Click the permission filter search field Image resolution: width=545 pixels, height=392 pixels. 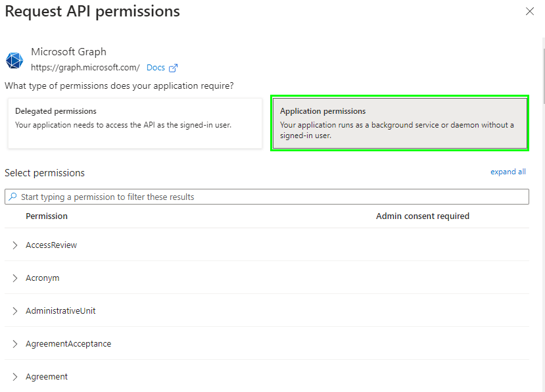pos(263,196)
